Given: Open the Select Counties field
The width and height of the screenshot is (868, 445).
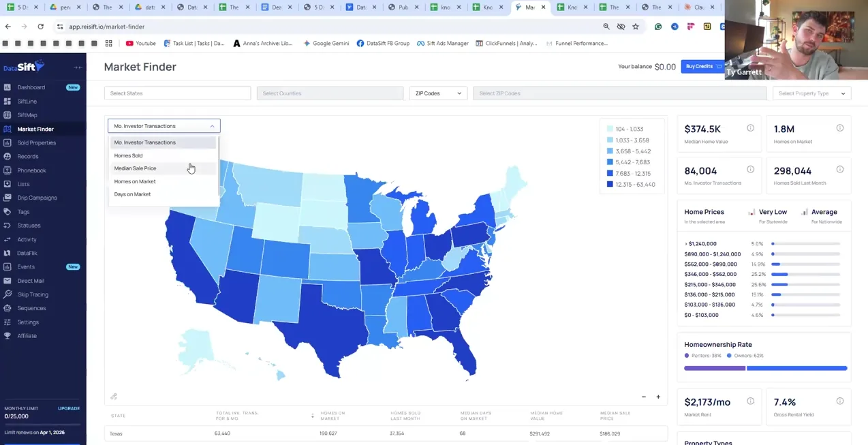Looking at the screenshot, I should (330, 93).
